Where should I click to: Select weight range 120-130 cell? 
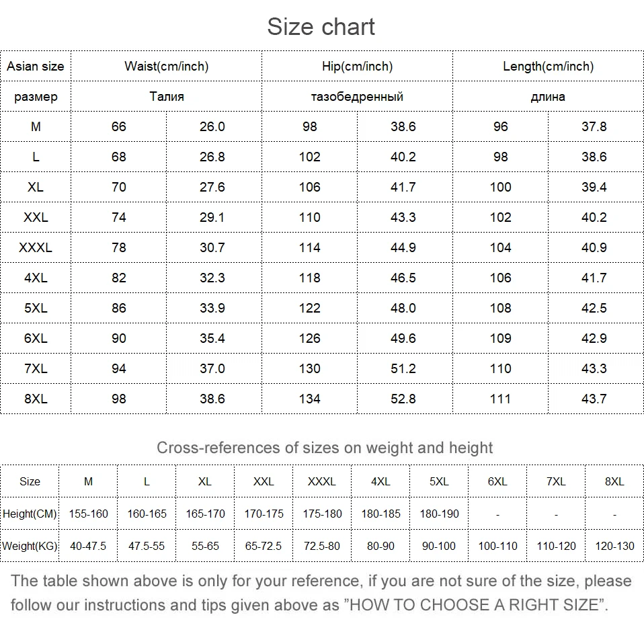coord(614,545)
